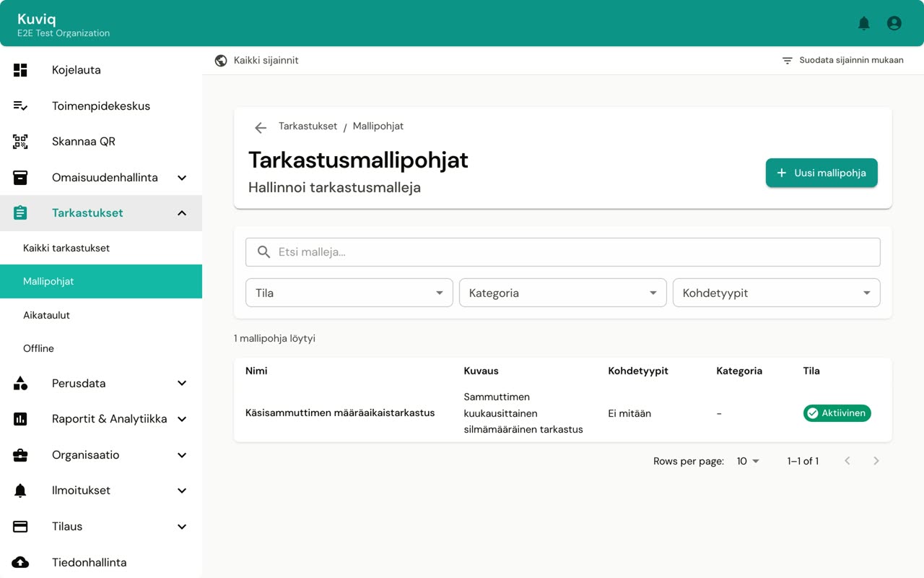The width and height of the screenshot is (924, 578).
Task: Open the notifications bell in header
Action: pos(863,23)
